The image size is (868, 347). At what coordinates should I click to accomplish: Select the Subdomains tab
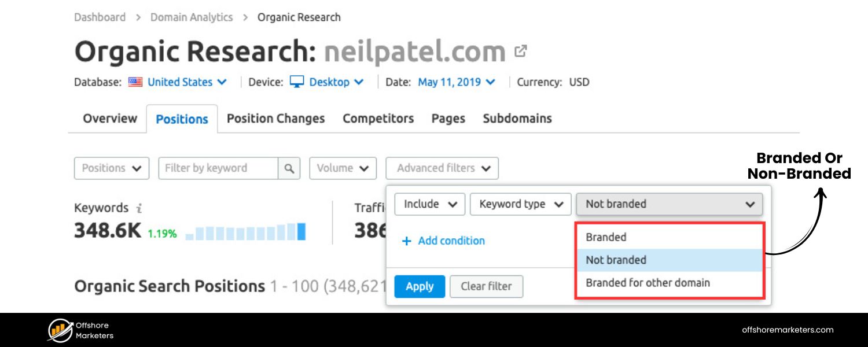(x=517, y=119)
